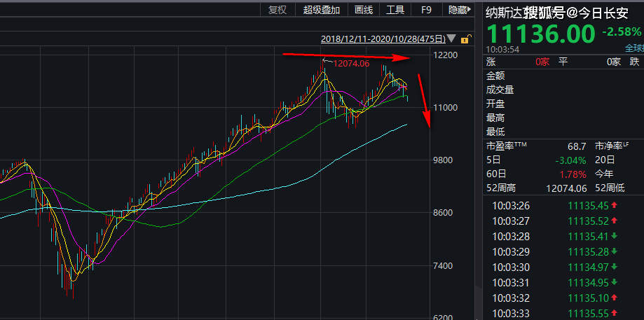Click the 20日 label
Image resolution: width=644 pixels, height=320 pixels.
[x=605, y=160]
